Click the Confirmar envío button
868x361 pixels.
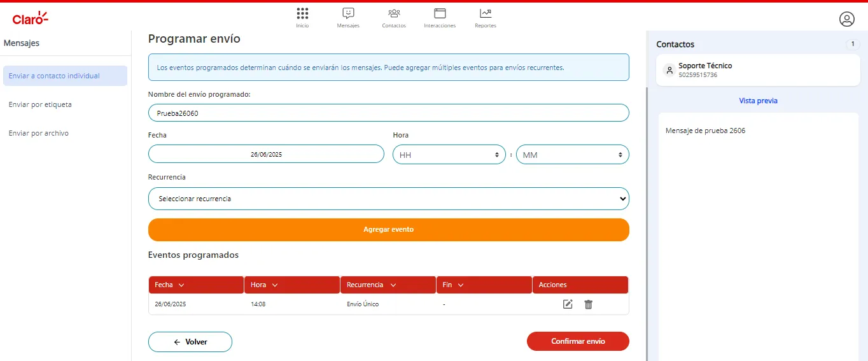click(578, 341)
